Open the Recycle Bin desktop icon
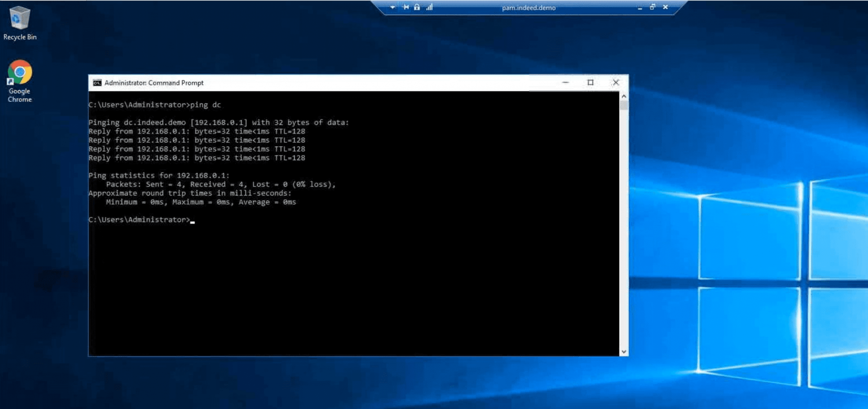 20,23
